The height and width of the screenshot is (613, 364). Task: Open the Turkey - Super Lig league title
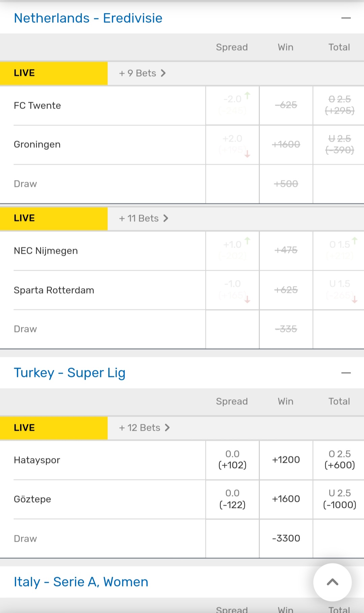69,373
